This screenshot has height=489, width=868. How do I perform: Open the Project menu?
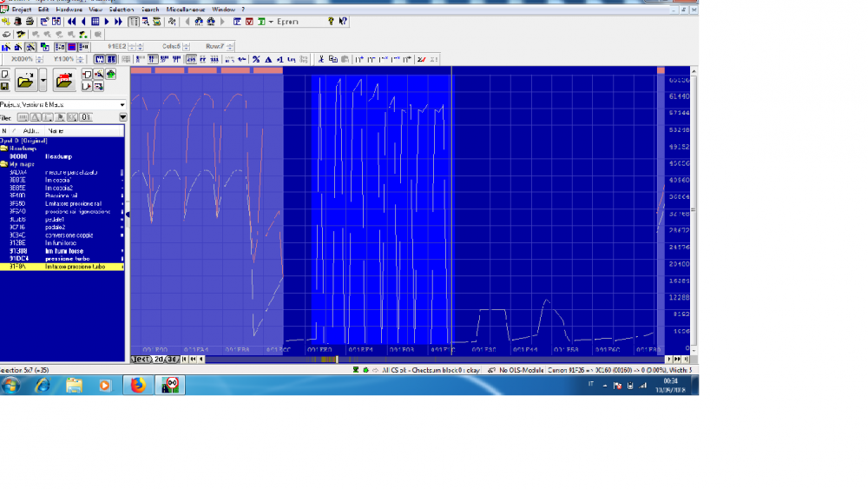pos(22,10)
